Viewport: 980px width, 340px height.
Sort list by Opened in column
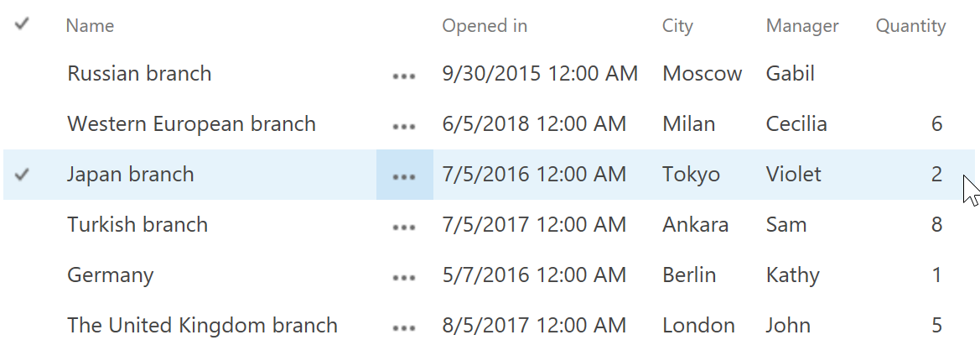click(x=485, y=26)
